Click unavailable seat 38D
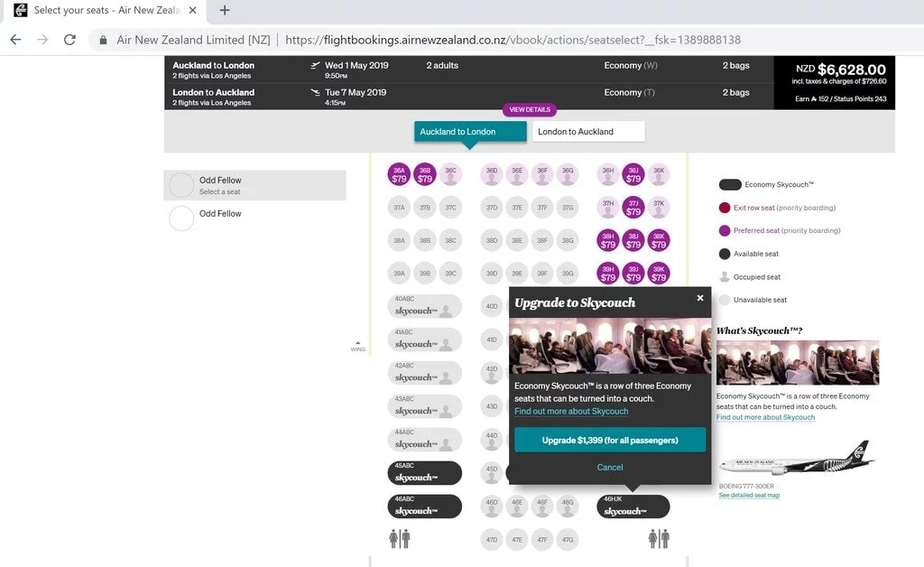924x567 pixels. coord(492,240)
